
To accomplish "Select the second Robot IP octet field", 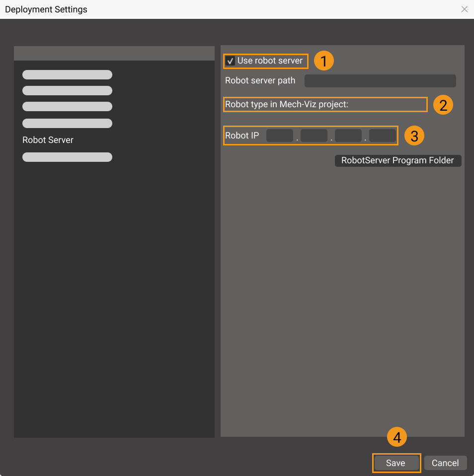I will (314, 136).
